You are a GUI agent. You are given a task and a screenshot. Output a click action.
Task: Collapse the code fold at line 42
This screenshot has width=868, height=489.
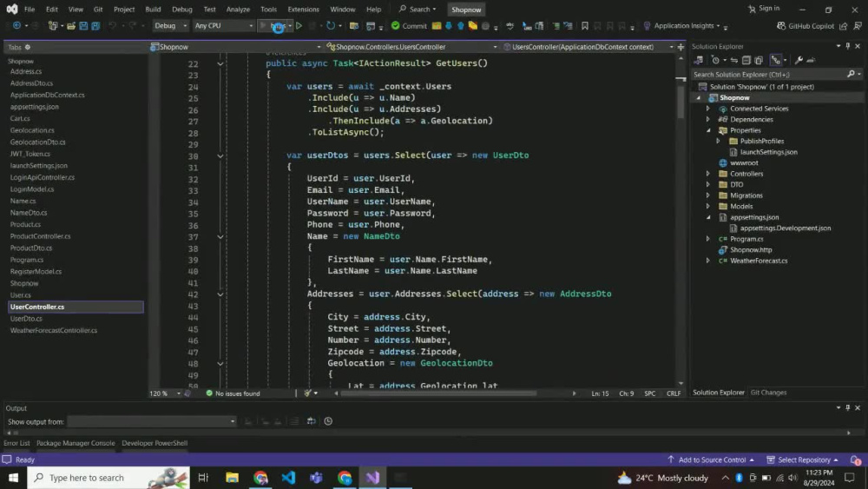click(220, 294)
